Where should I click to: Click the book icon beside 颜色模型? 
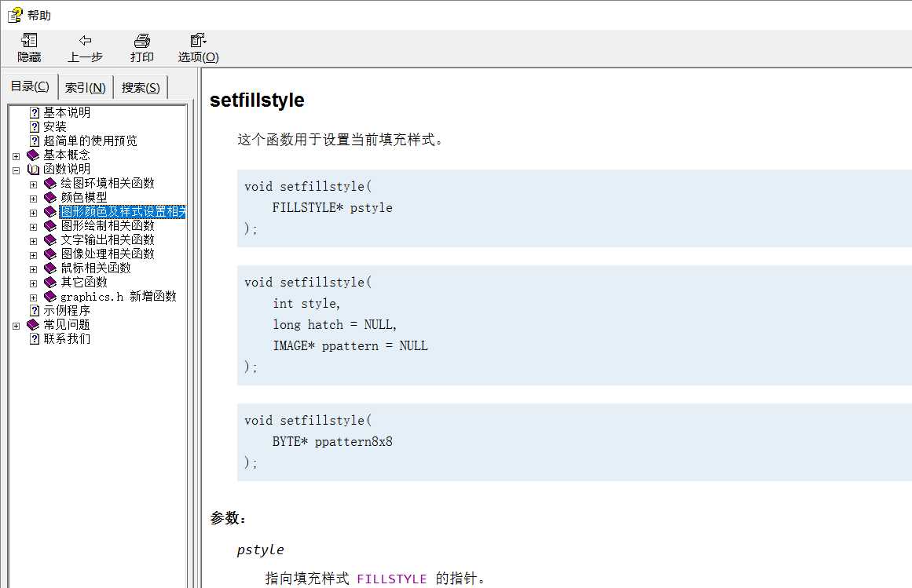[x=50, y=198]
